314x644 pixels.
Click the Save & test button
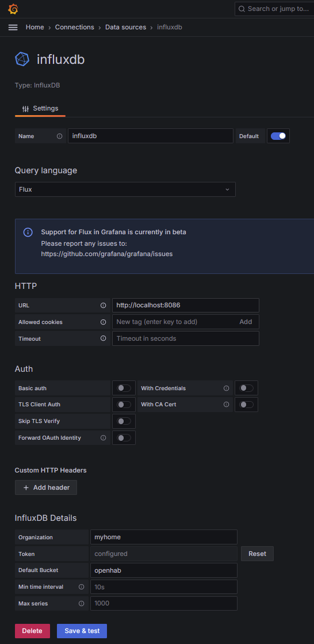(x=82, y=631)
